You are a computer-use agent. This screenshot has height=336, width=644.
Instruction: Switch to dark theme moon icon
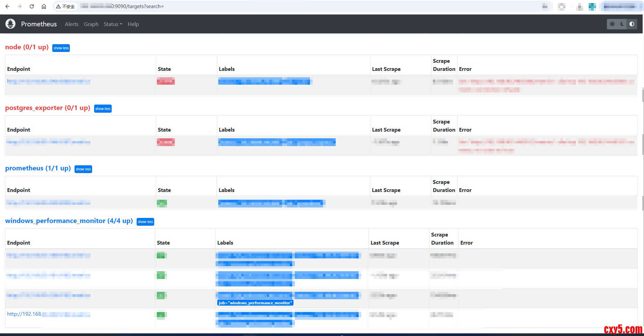(x=622, y=24)
